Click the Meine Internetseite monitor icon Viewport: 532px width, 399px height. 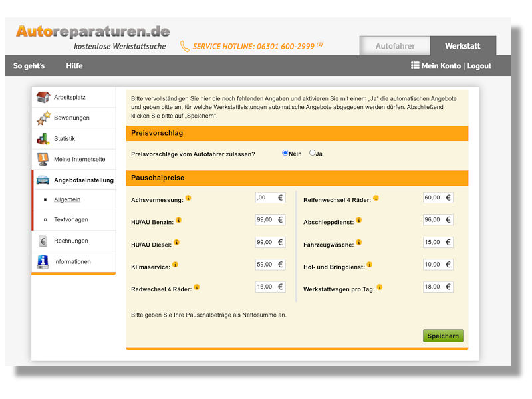(x=43, y=159)
